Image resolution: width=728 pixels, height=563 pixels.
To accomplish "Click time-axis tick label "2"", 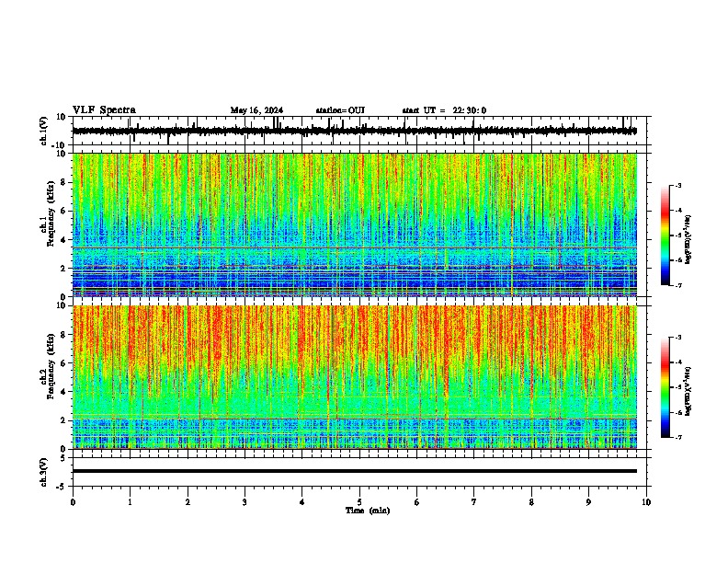I will (188, 502).
